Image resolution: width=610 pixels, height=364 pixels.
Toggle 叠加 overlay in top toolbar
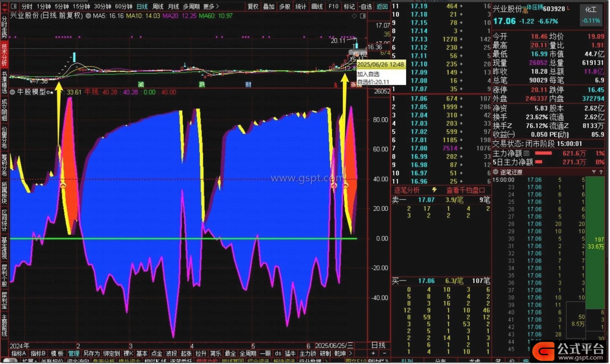(x=269, y=6)
